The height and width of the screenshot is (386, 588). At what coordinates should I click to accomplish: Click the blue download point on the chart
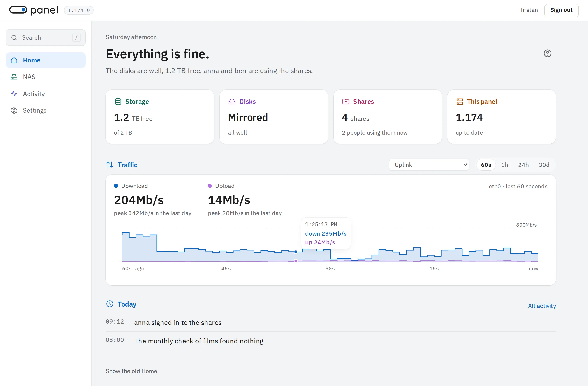pyautogui.click(x=296, y=252)
